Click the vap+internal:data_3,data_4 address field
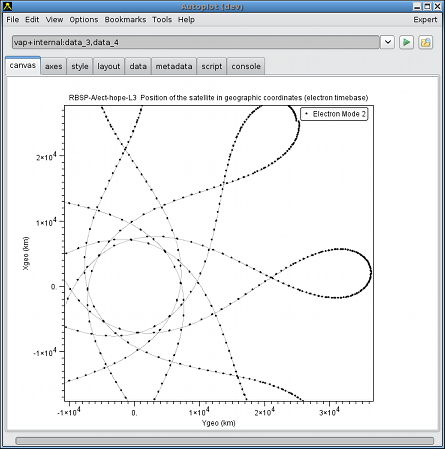 196,42
